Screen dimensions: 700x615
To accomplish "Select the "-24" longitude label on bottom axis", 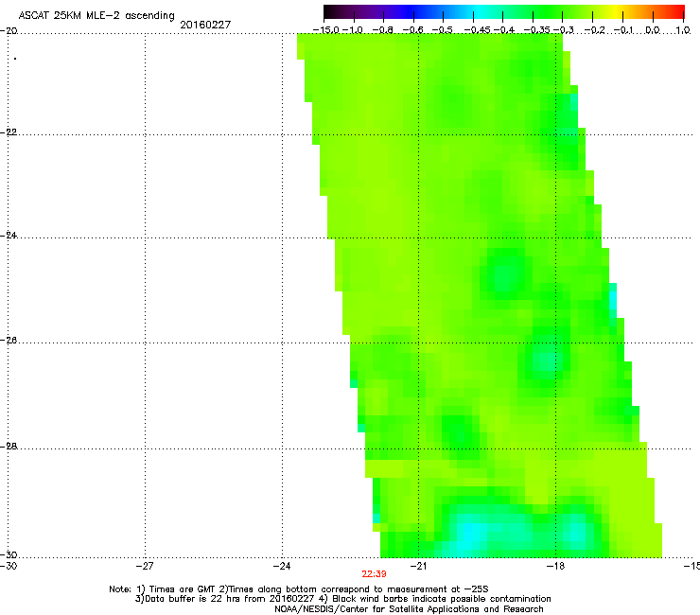I will click(282, 567).
